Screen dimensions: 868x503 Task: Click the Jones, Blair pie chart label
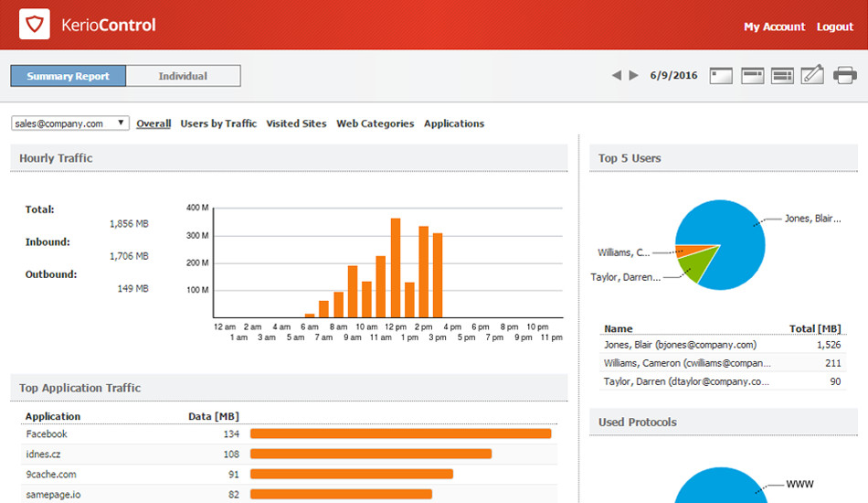pos(812,219)
